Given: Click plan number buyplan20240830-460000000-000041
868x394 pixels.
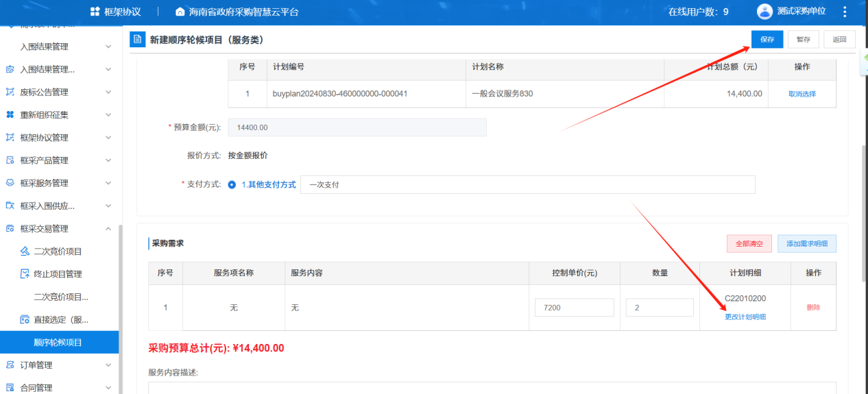Looking at the screenshot, I should (x=340, y=94).
